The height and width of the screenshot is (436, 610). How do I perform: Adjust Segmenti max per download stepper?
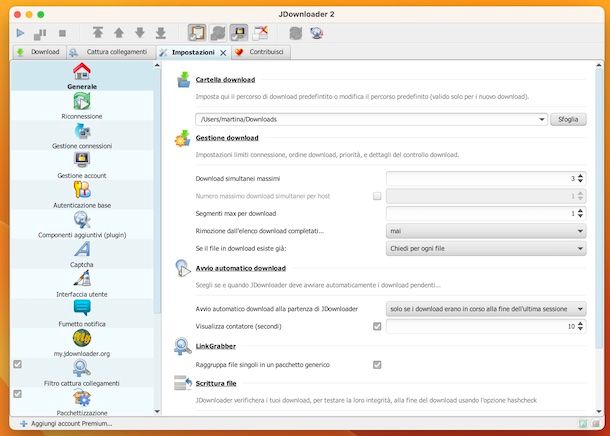(x=580, y=214)
